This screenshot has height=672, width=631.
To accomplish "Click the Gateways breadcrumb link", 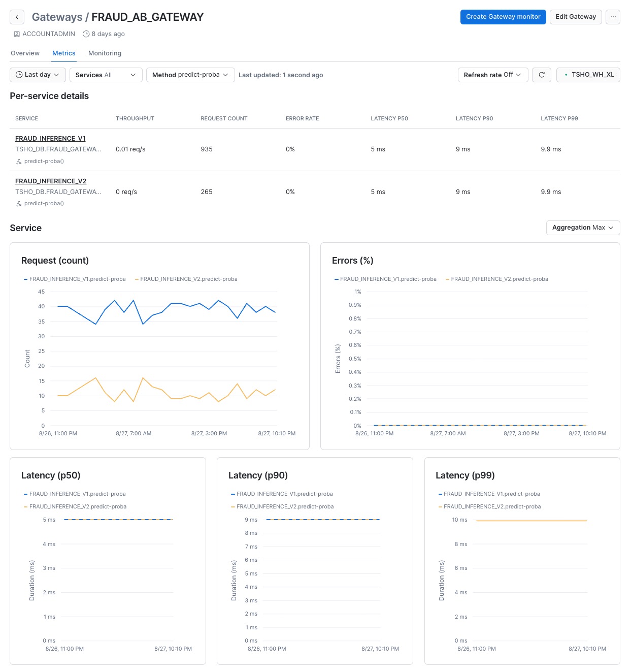I will 57,17.
